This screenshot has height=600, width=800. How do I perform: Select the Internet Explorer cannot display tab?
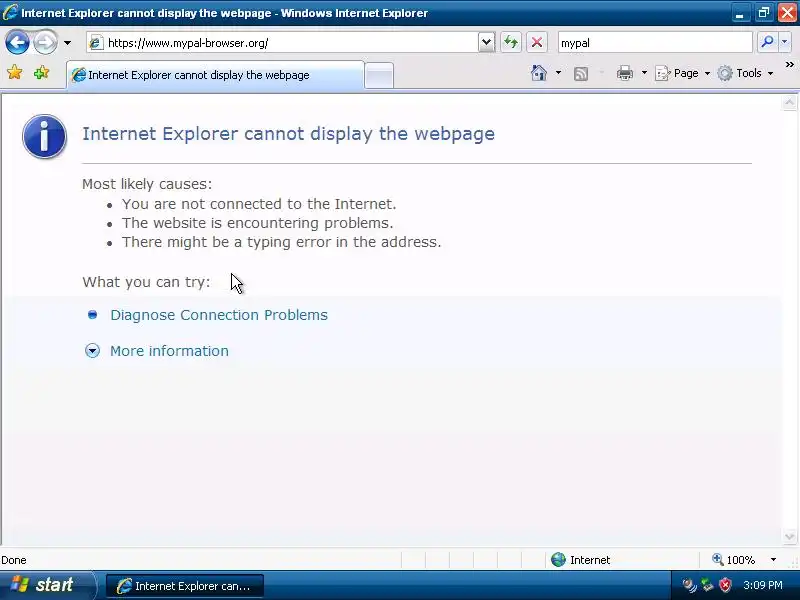216,75
